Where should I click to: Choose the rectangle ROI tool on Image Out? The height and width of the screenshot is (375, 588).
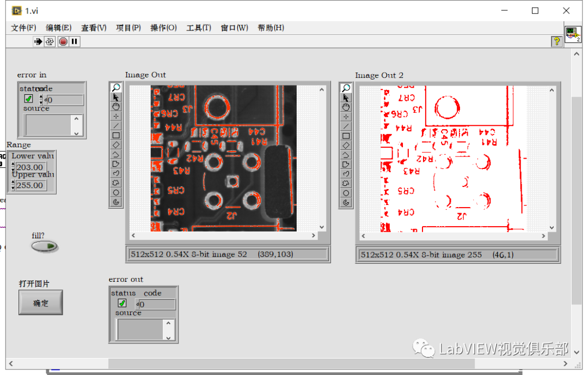pos(115,135)
